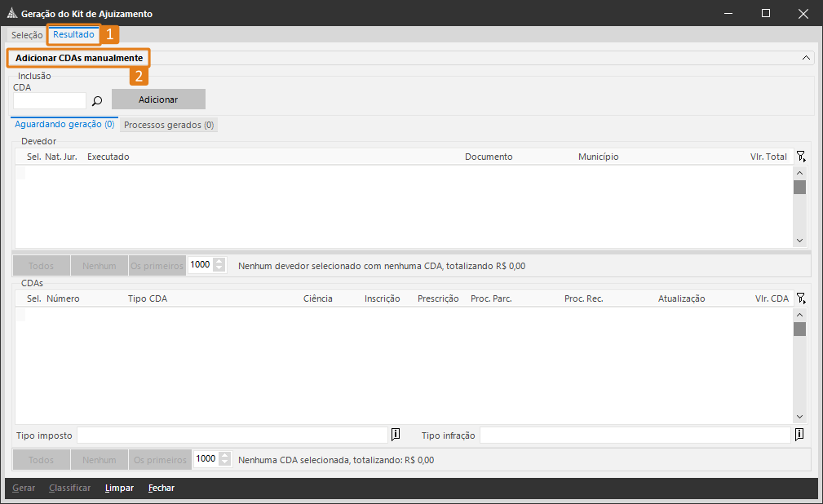The image size is (823, 504).
Task: Click into the Tipo infração field
Action: point(635,435)
